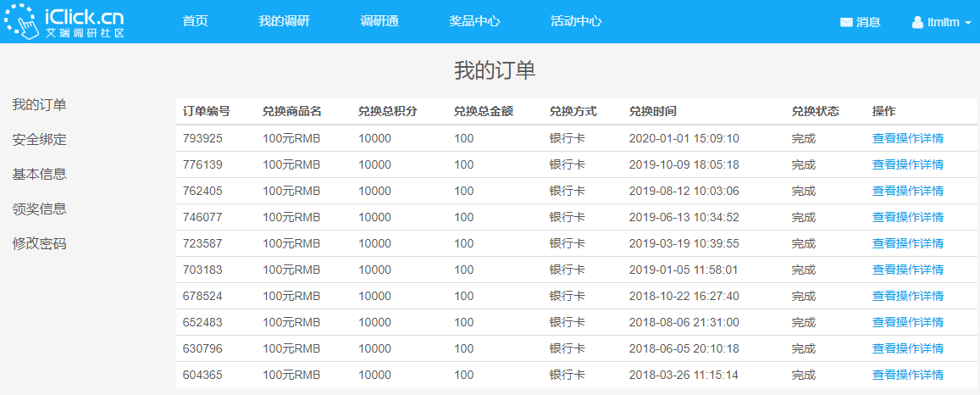This screenshot has height=395, width=980.
Task: Open 安全绑定 in left sidebar
Action: (39, 140)
